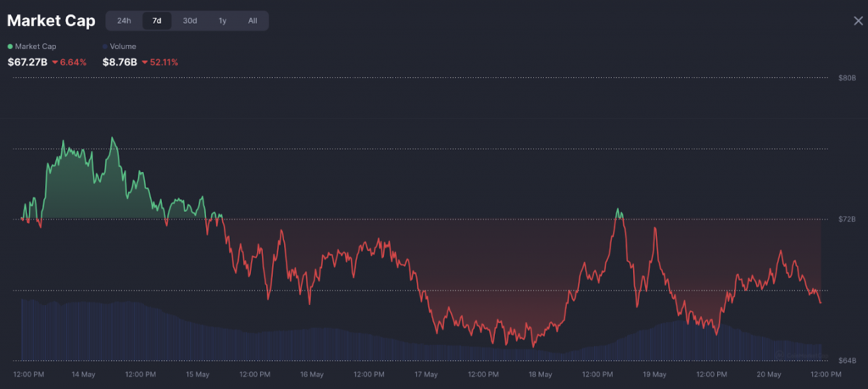Click the red down arrow beside 6.64%

click(55, 63)
